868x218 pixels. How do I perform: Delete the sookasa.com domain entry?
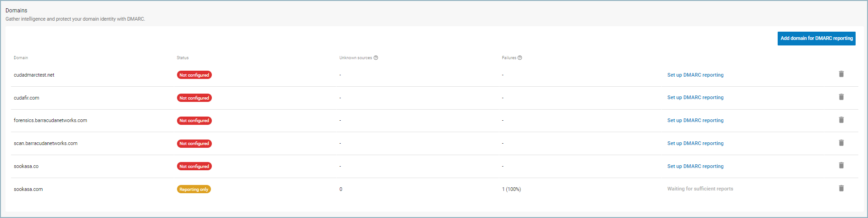pyautogui.click(x=841, y=188)
